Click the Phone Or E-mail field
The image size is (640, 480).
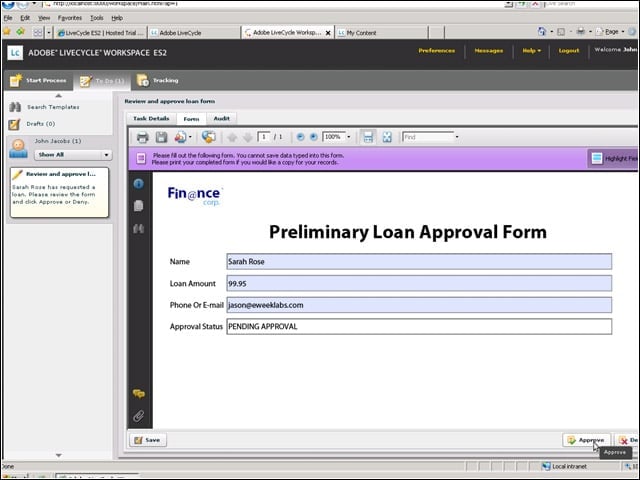419,305
